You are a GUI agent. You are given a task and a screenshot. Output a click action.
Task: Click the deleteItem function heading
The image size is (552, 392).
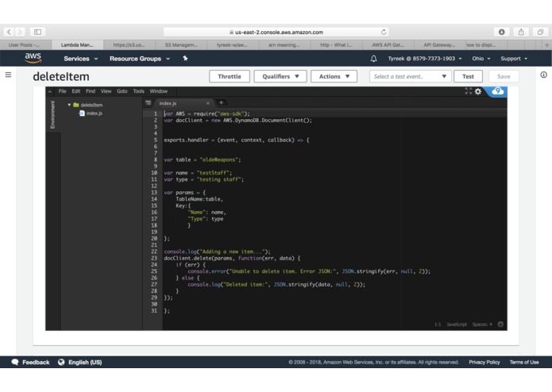(61, 76)
